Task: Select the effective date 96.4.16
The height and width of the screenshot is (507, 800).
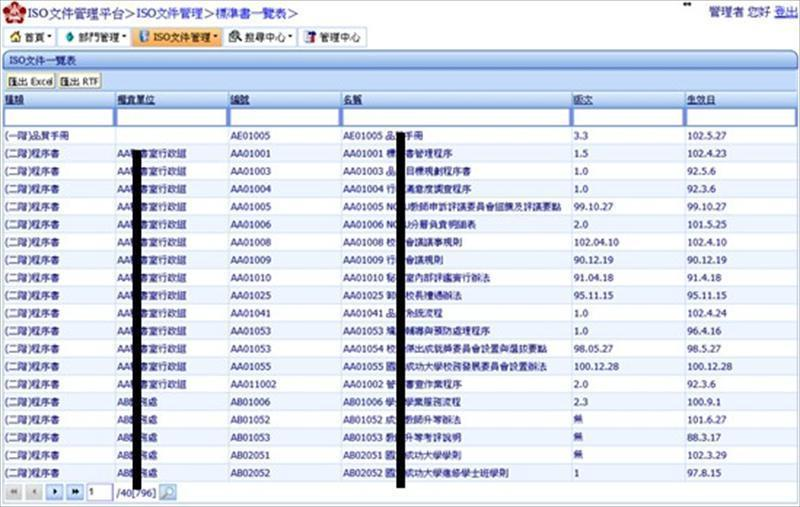Action: coord(704,331)
